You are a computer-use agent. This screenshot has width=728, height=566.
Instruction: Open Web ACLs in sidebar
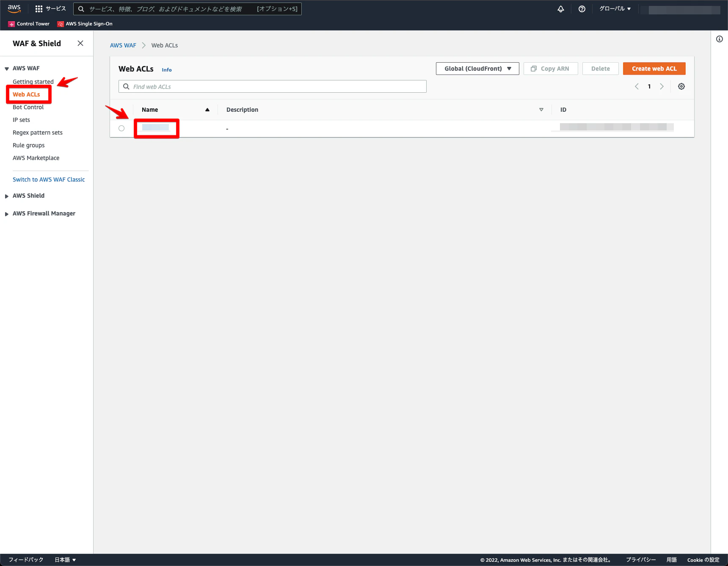26,94
